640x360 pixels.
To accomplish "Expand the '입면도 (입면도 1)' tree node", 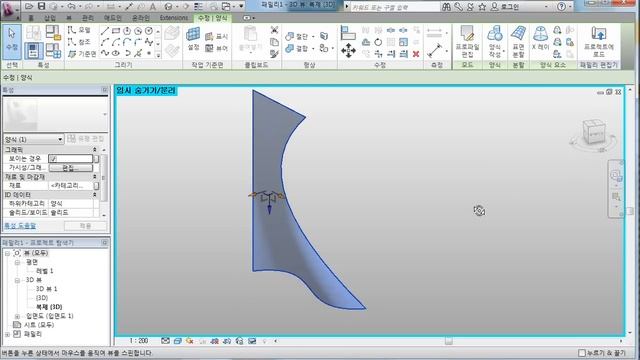I will pyautogui.click(x=17, y=316).
